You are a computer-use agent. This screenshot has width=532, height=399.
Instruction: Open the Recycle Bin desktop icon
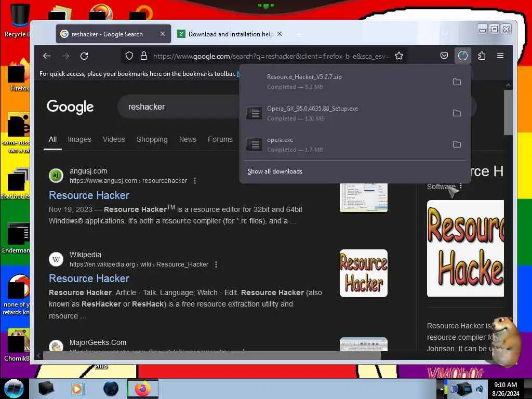pyautogui.click(x=17, y=20)
